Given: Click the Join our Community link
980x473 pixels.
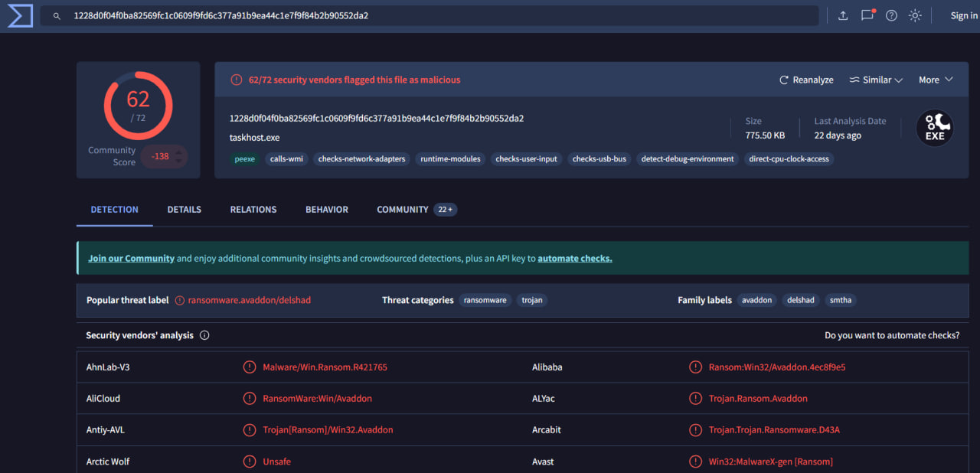Looking at the screenshot, I should 131,259.
